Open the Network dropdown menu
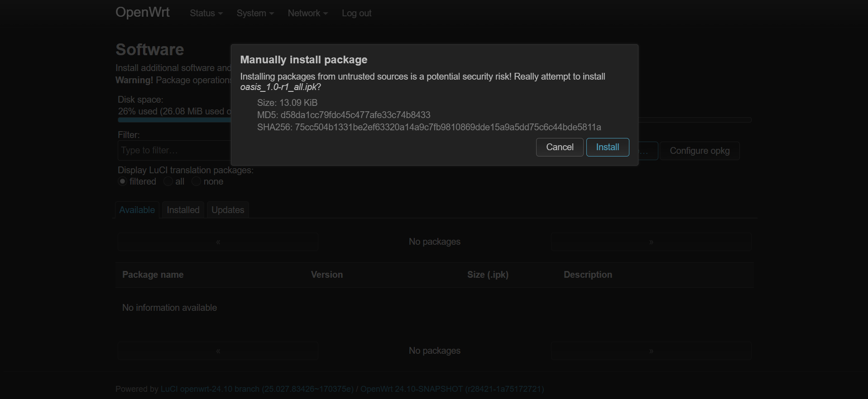 coord(307,13)
